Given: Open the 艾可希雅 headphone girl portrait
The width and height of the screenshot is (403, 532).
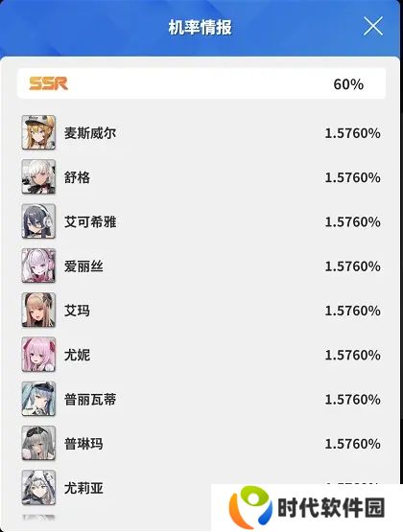Looking at the screenshot, I should (x=38, y=221).
